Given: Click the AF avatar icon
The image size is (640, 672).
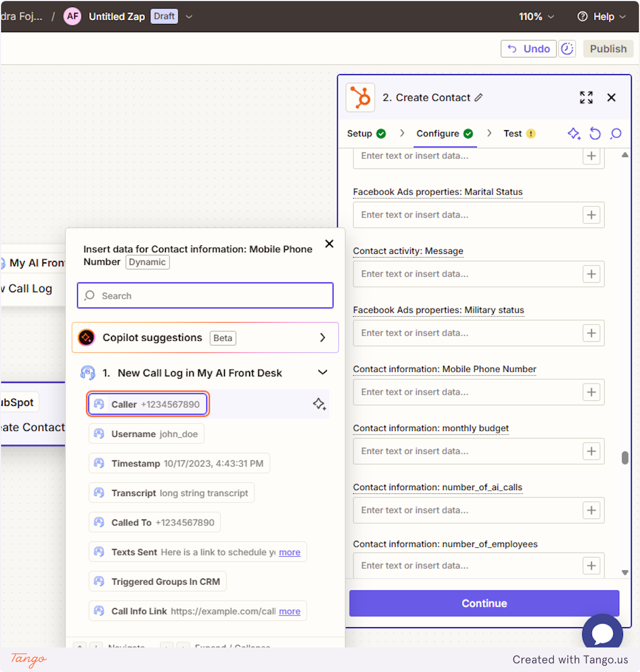Looking at the screenshot, I should point(73,17).
